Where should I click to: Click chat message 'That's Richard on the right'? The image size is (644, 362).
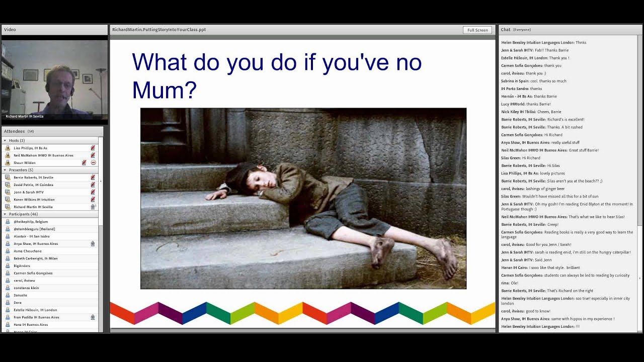pos(570,291)
